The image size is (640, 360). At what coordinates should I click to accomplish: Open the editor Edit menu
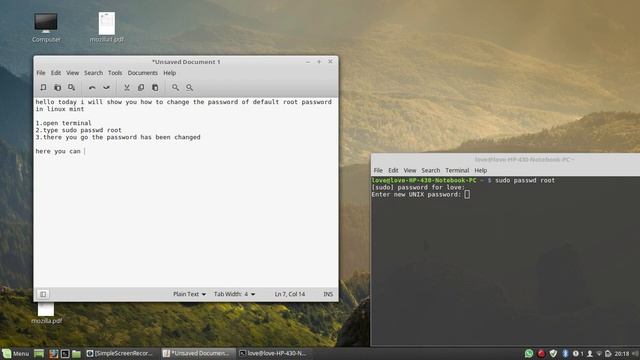coord(56,73)
